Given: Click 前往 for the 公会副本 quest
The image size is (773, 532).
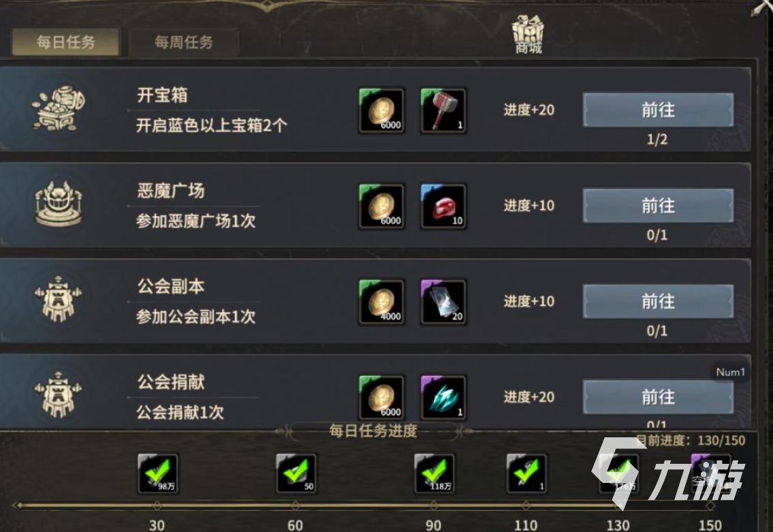Looking at the screenshot, I should [x=658, y=301].
